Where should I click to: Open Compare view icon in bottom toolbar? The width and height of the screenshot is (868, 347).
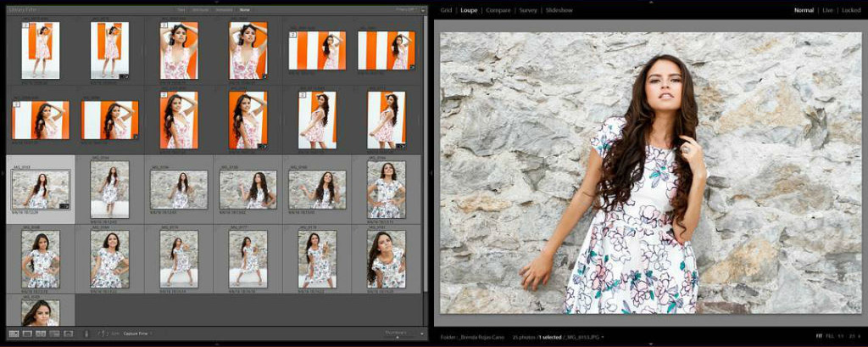(41, 333)
